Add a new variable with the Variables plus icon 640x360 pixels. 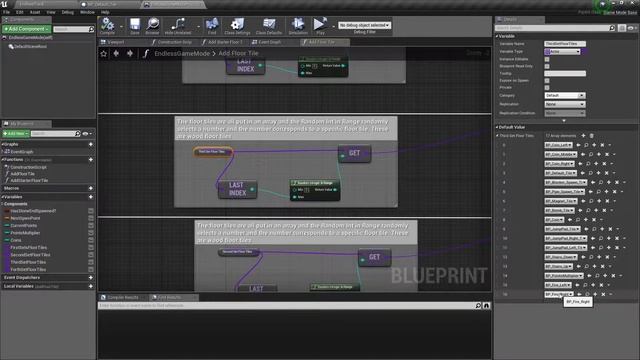click(x=91, y=197)
